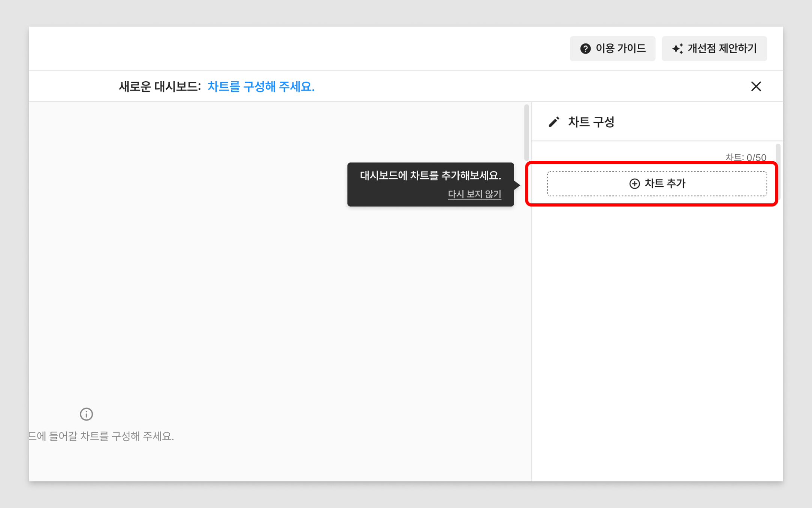The image size is (812, 508).
Task: Click the question mark help icon
Action: [585, 49]
